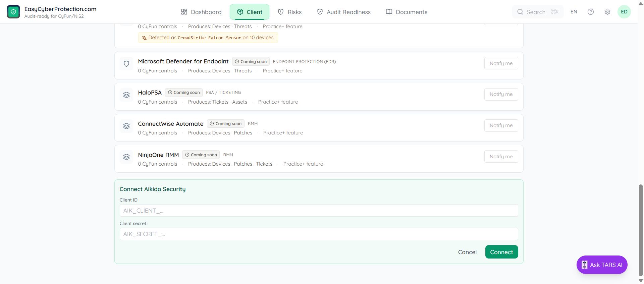Click the Detected as CrowdStrike Falcon Sensor text
Viewport: 644px width, 284px height.
pos(211,38)
